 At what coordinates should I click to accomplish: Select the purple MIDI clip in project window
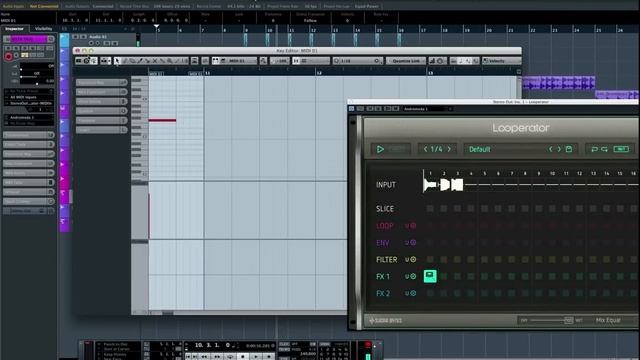[558, 83]
